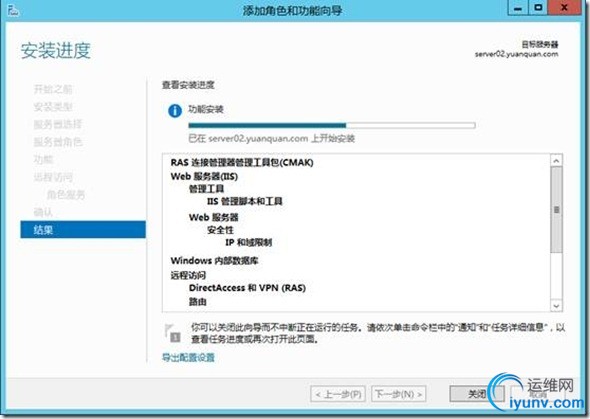Image resolution: width=590 pixels, height=419 pixels.
Task: Click the 查看安装进度 heading
Action: click(x=188, y=85)
